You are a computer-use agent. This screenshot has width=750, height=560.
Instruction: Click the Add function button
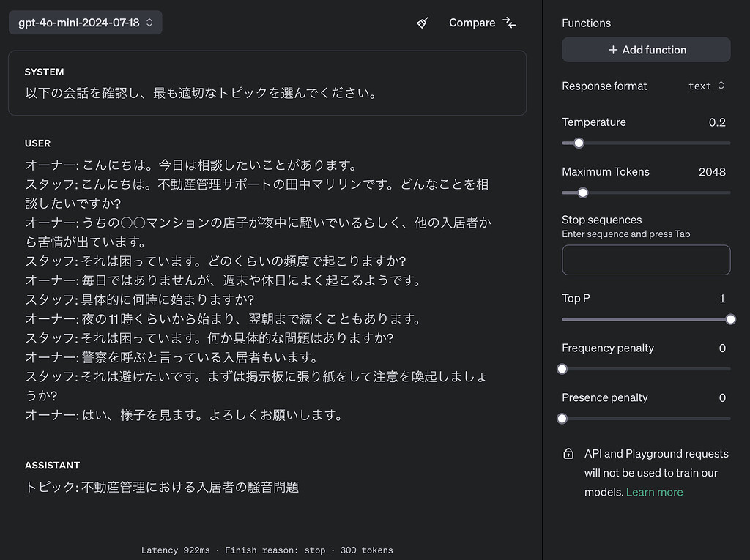click(x=646, y=49)
